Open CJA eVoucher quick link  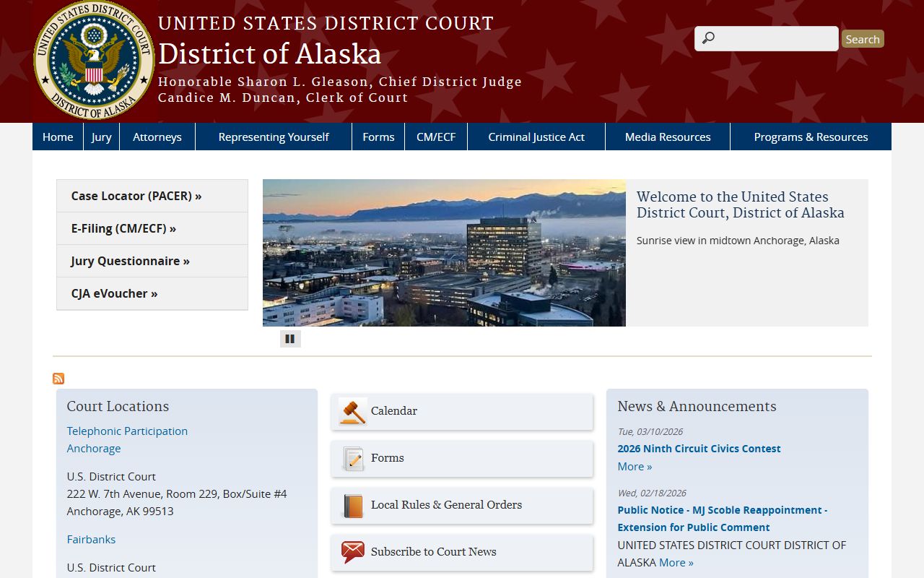point(152,293)
